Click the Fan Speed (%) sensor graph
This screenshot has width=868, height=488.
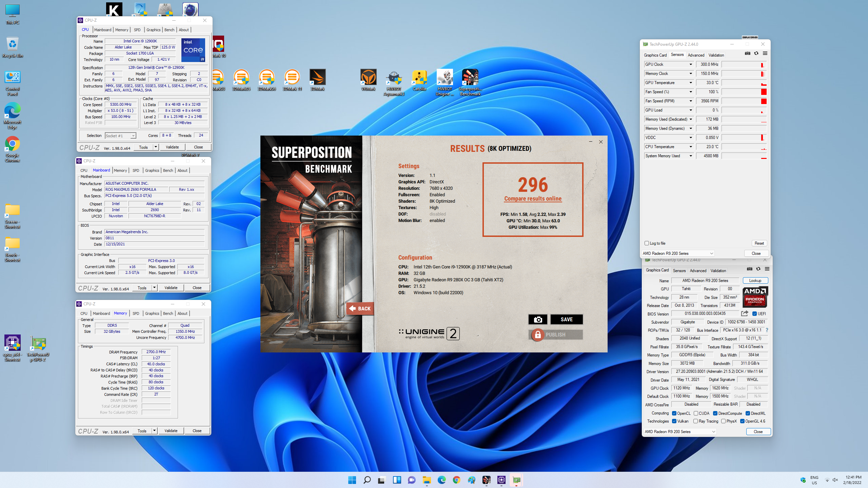tap(744, 92)
